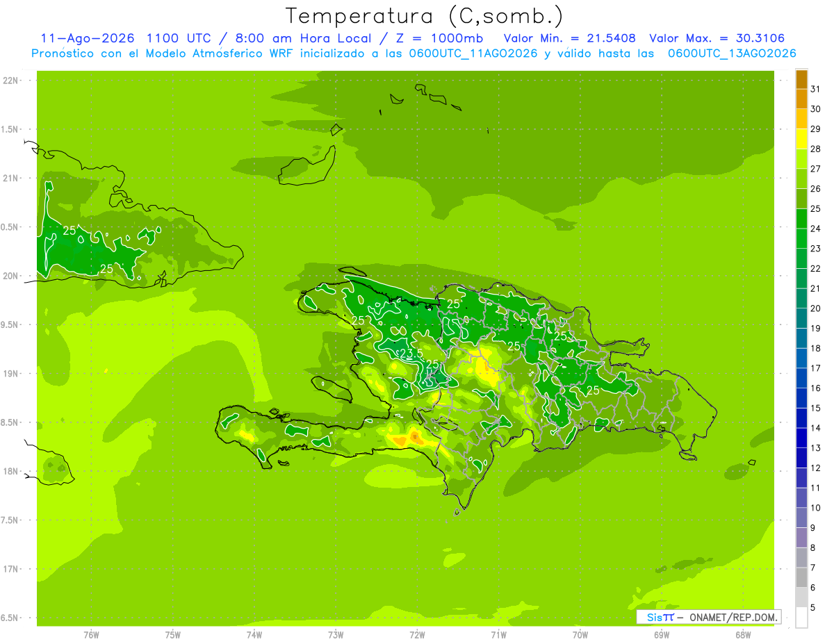Click the 17N latitude axis label

tap(10, 569)
